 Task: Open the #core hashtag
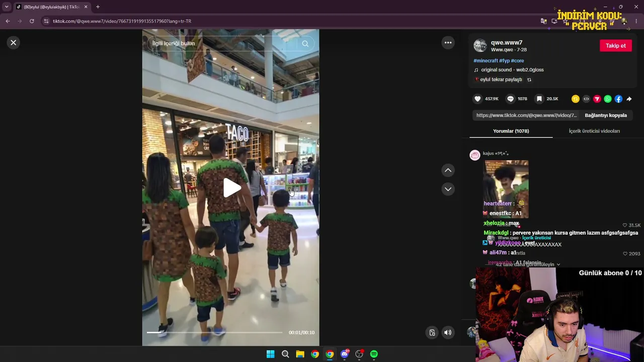(517, 61)
